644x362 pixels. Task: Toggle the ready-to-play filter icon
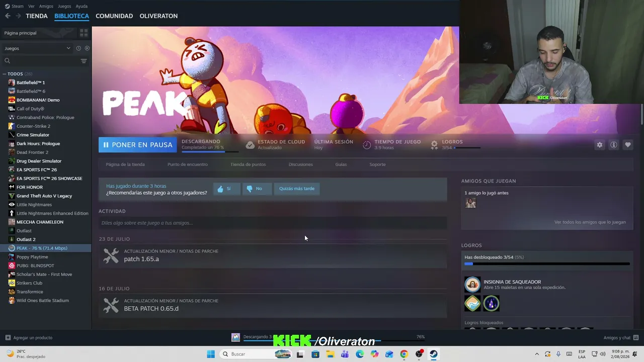pyautogui.click(x=87, y=48)
